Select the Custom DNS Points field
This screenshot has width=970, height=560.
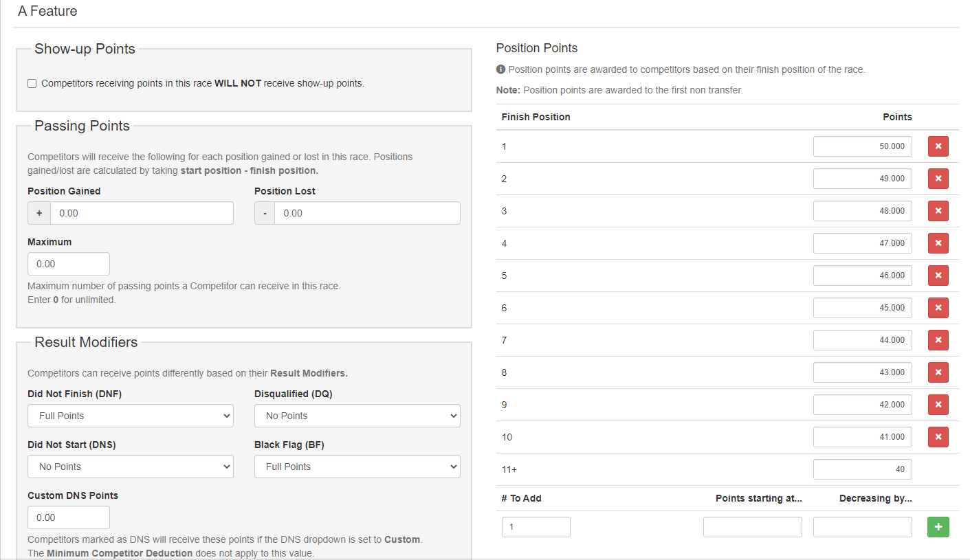pos(69,517)
